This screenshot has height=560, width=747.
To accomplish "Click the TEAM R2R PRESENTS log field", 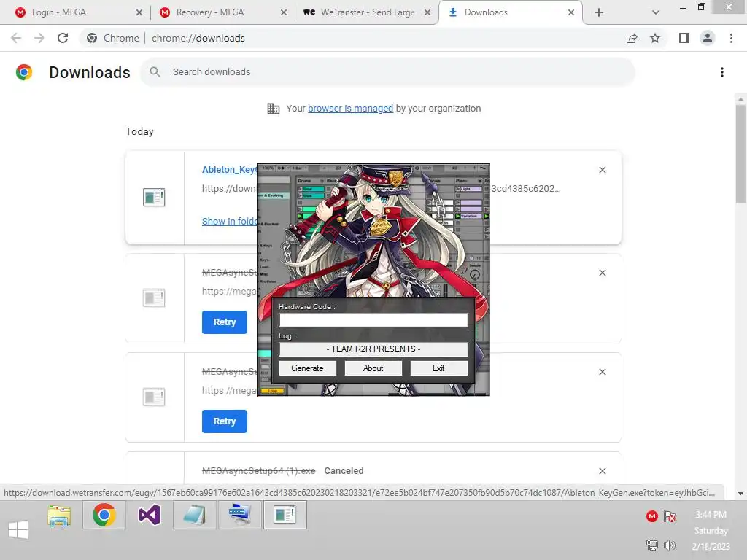I will (x=373, y=349).
